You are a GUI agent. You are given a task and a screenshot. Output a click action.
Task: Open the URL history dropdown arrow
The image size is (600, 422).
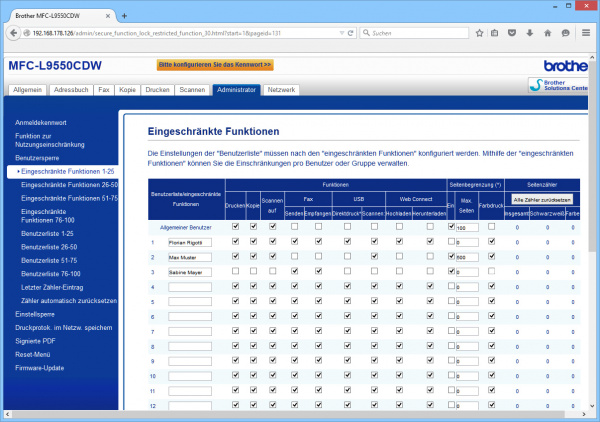[342, 33]
